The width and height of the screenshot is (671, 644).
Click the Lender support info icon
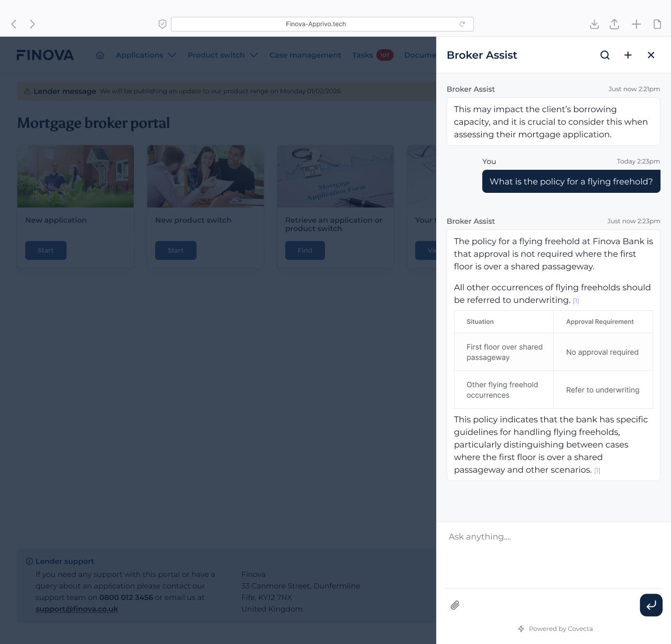click(29, 561)
